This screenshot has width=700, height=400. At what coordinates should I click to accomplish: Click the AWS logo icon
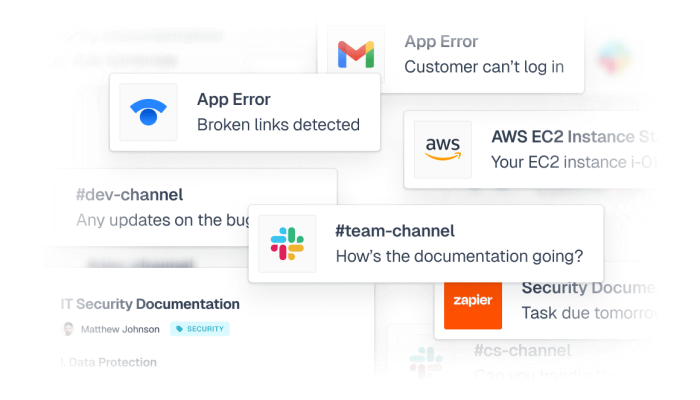click(x=442, y=149)
